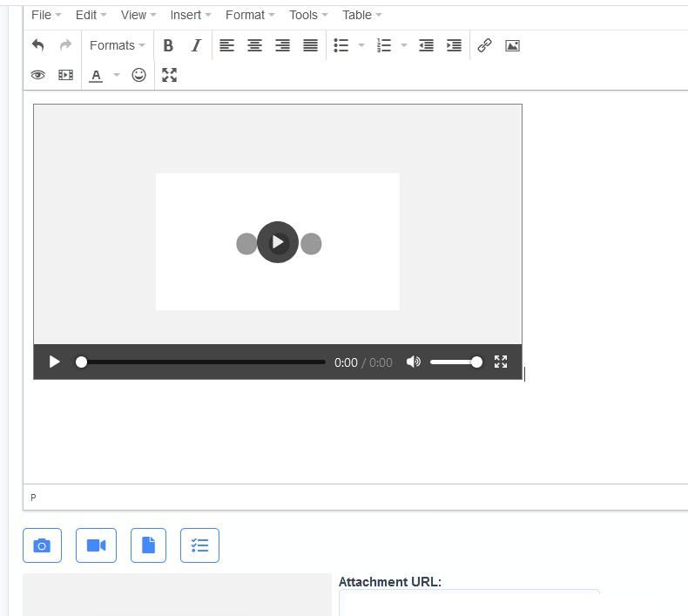The height and width of the screenshot is (616, 688).
Task: Click the blue document file button
Action: (148, 545)
